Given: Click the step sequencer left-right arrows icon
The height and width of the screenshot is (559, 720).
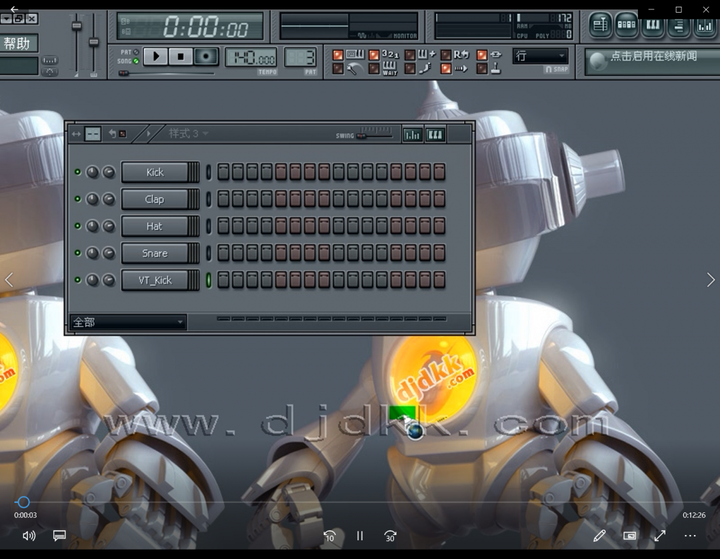Looking at the screenshot, I should tap(76, 134).
